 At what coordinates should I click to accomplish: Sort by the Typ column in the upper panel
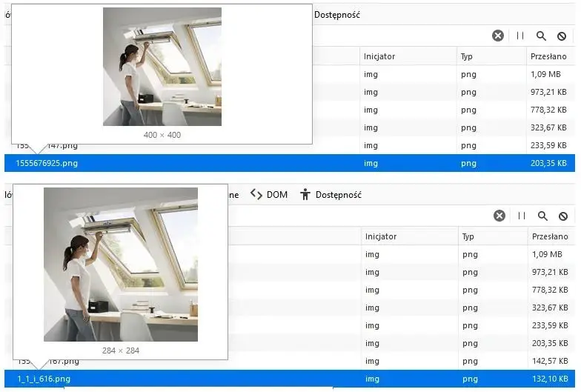(491, 56)
